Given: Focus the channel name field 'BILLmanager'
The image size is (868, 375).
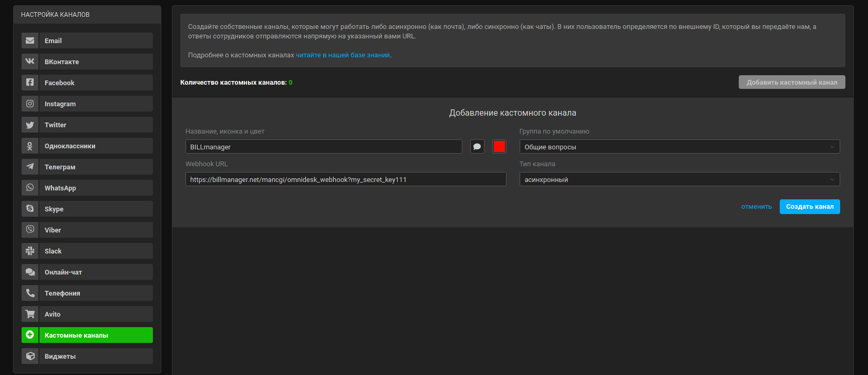Looking at the screenshot, I should 324,147.
